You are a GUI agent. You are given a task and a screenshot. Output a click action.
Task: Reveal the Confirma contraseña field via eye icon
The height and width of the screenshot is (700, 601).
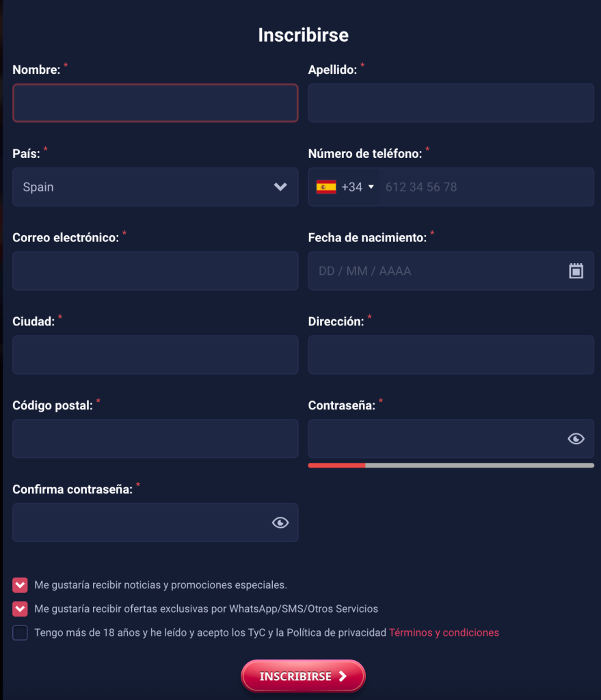(x=280, y=523)
